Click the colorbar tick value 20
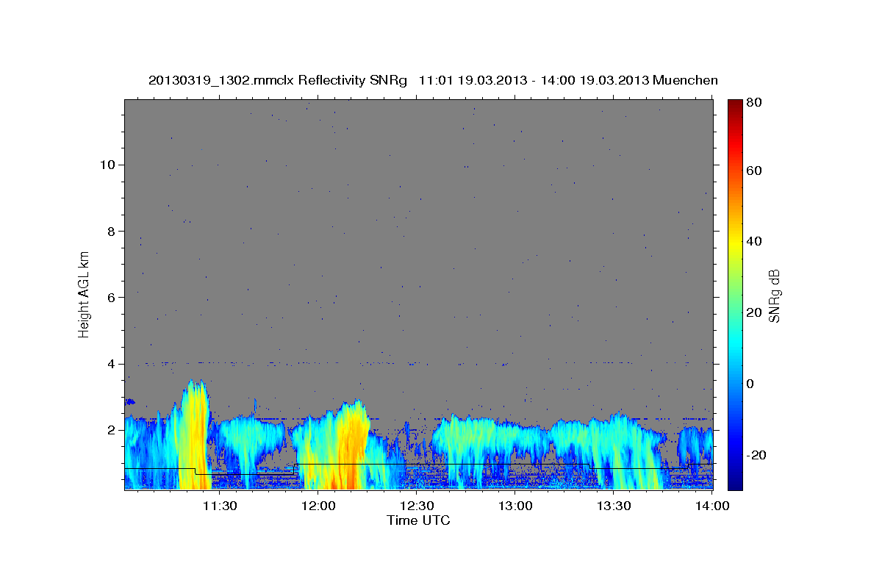Screen dimensions: 882x588 756,312
